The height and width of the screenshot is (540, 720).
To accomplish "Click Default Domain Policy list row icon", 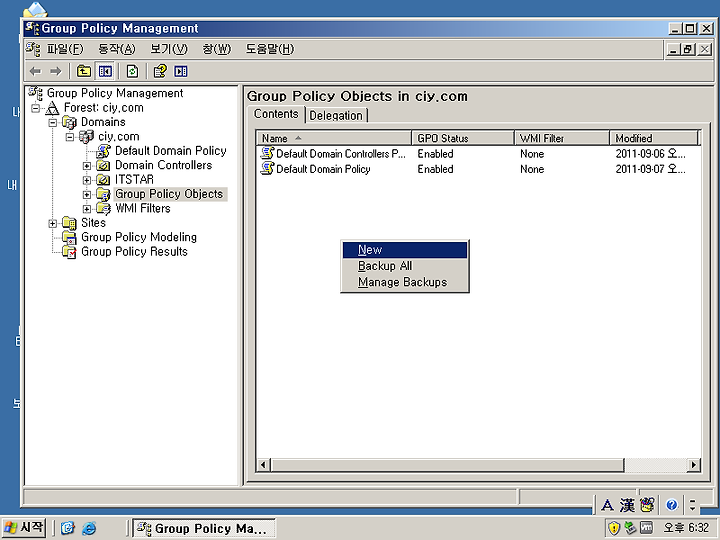I will pos(267,169).
